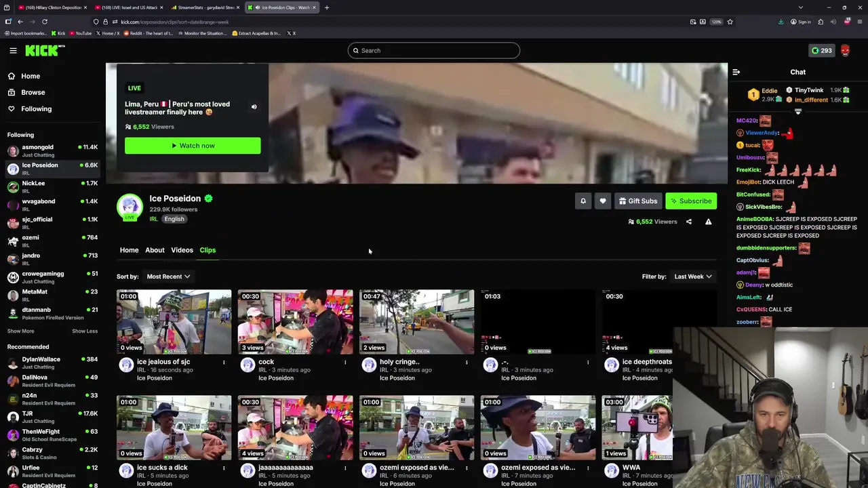The width and height of the screenshot is (868, 488).
Task: Open options menu for 'Ice jealous of sjc'
Action: [224, 363]
